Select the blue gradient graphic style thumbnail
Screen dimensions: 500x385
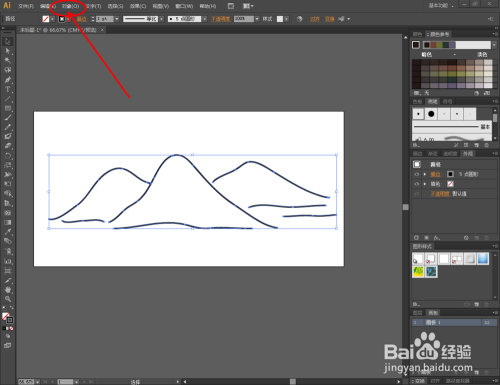(x=483, y=259)
